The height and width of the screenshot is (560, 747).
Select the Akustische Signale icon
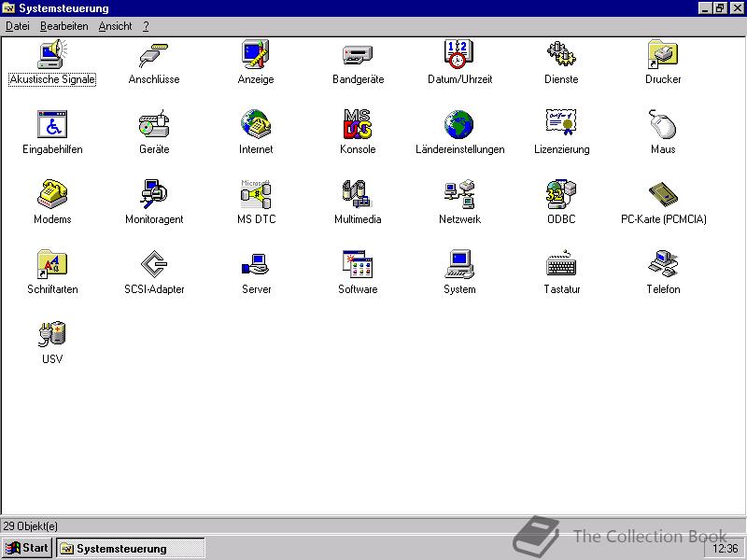[x=52, y=55]
